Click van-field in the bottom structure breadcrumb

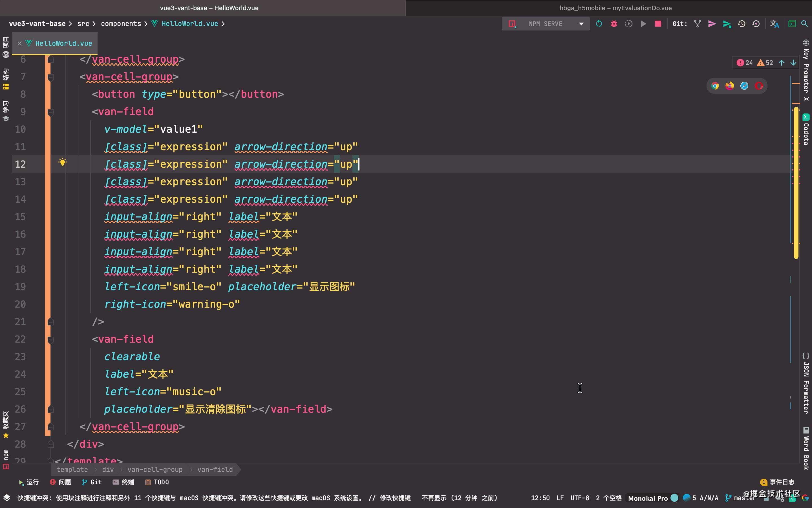click(x=215, y=469)
